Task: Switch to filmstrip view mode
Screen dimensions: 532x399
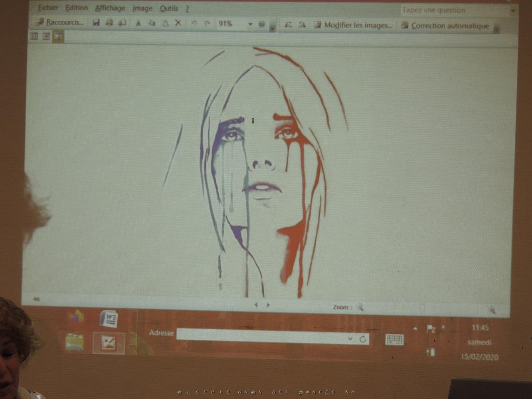Action: (46, 36)
